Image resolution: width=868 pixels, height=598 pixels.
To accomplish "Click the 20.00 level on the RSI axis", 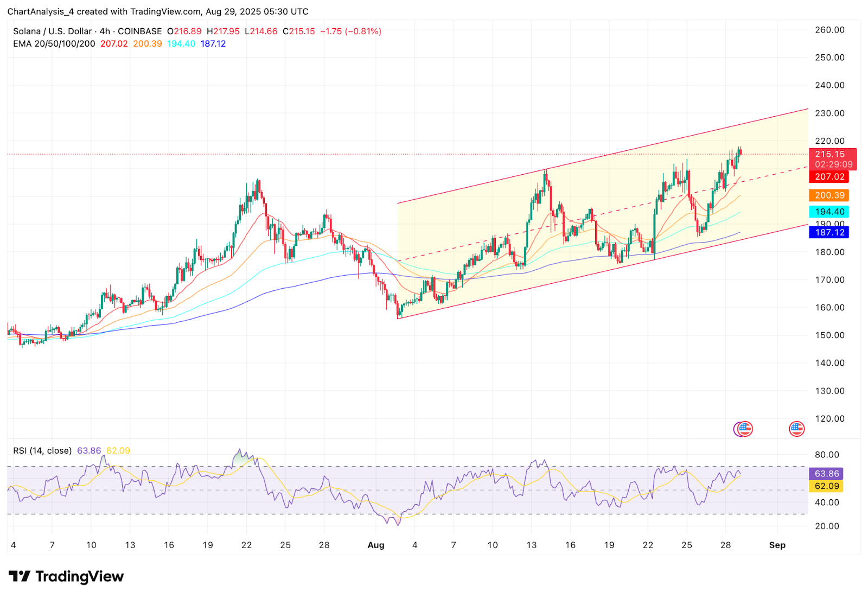I will (x=827, y=526).
